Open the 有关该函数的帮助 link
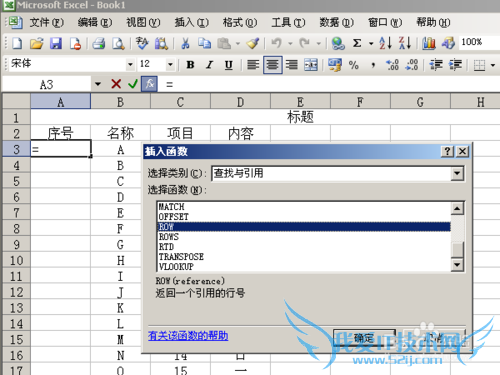The image size is (500, 375). pyautogui.click(x=188, y=335)
